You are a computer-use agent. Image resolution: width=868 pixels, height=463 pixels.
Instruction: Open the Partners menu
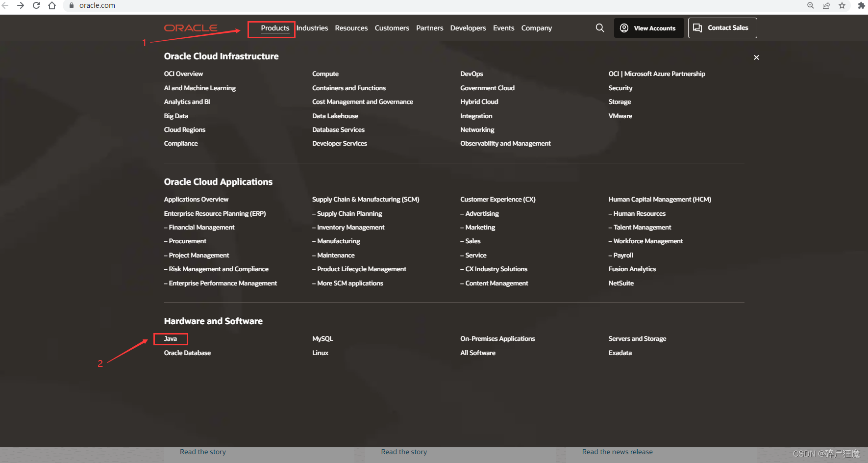pyautogui.click(x=430, y=28)
